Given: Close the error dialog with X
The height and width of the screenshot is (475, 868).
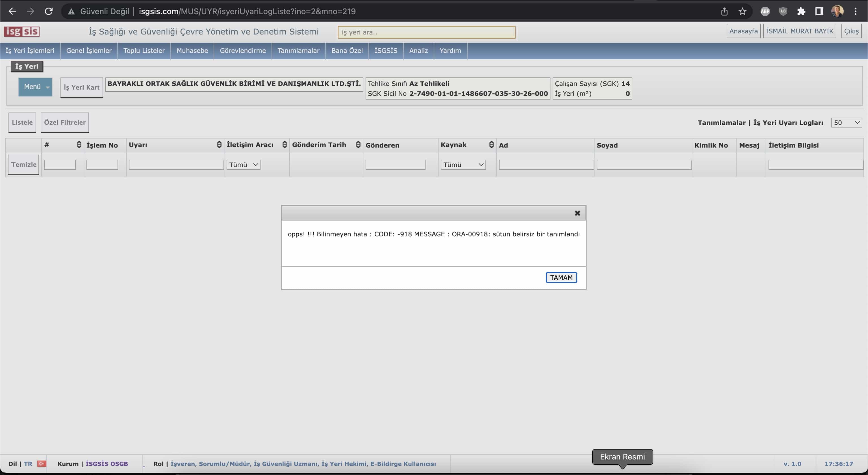Looking at the screenshot, I should [x=577, y=213].
